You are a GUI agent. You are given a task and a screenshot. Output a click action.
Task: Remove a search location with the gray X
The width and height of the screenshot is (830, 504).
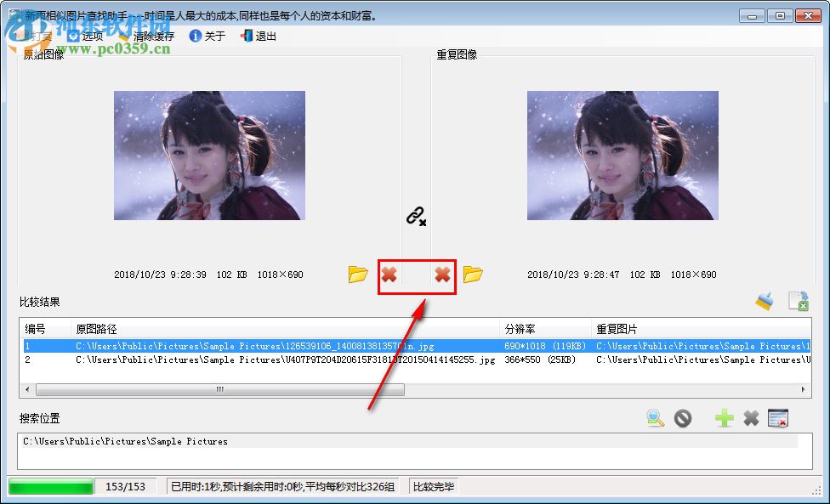point(751,418)
